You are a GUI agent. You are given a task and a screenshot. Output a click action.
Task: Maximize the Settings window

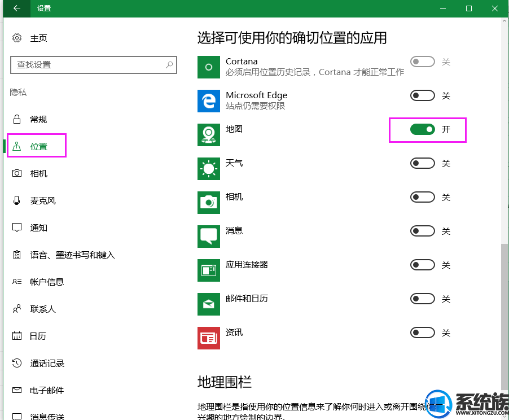469,8
